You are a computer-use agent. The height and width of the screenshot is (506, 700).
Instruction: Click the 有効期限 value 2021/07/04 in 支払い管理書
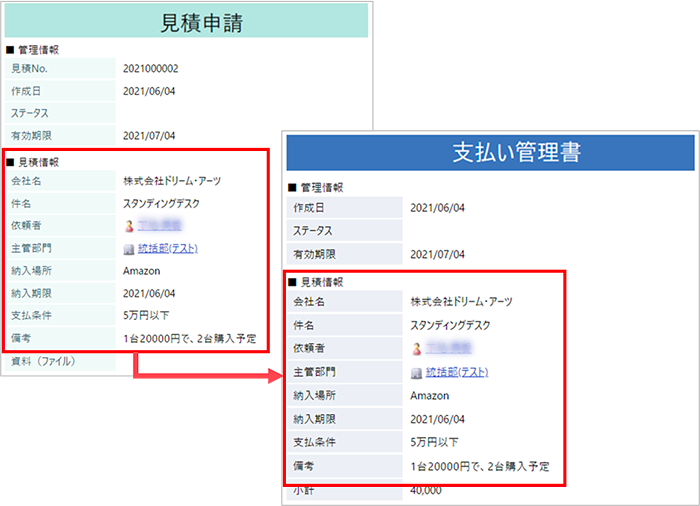click(438, 255)
